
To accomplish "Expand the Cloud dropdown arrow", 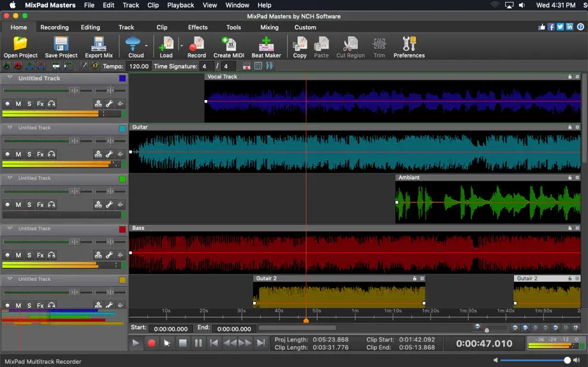I will [x=146, y=46].
